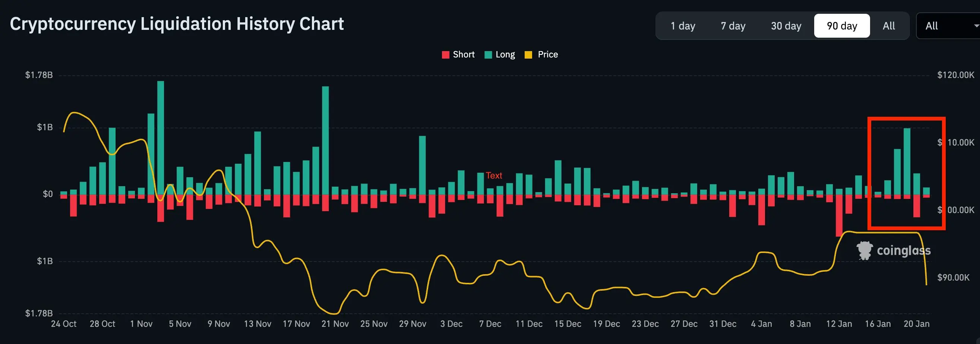Toggle the Long legend series
The image size is (980, 344).
pos(500,54)
